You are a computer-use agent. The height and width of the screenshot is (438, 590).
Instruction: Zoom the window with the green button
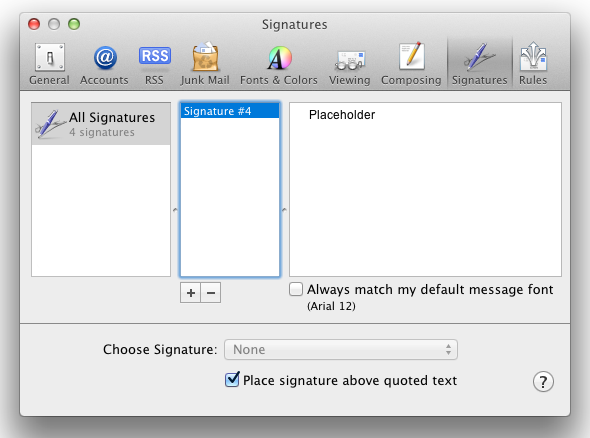74,24
